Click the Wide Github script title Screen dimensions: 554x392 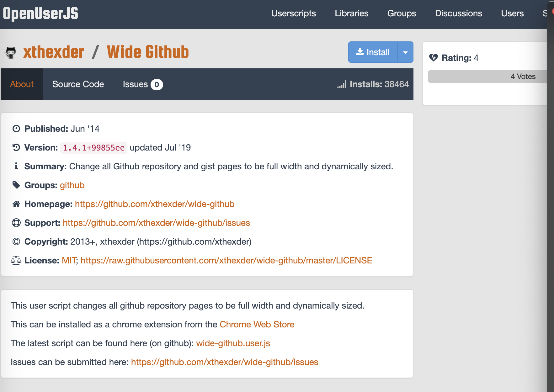click(x=148, y=52)
